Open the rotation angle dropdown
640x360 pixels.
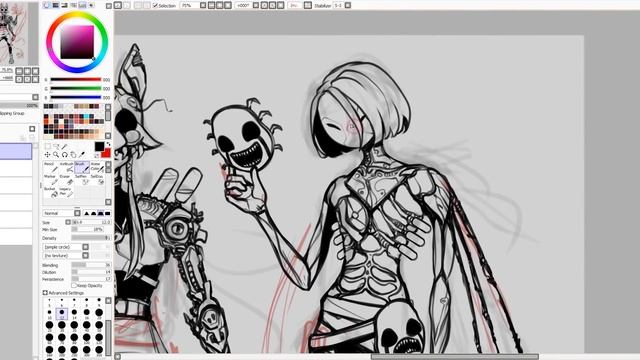pyautogui.click(x=256, y=5)
